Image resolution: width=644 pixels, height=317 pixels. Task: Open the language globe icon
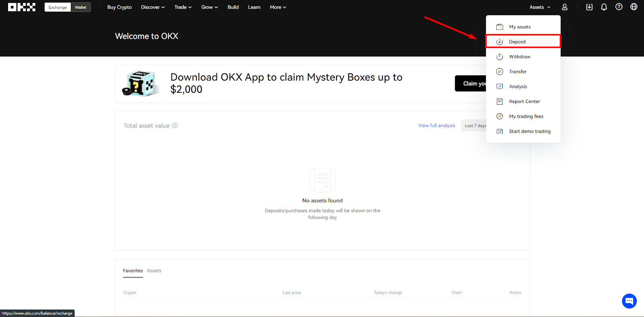[x=634, y=7]
